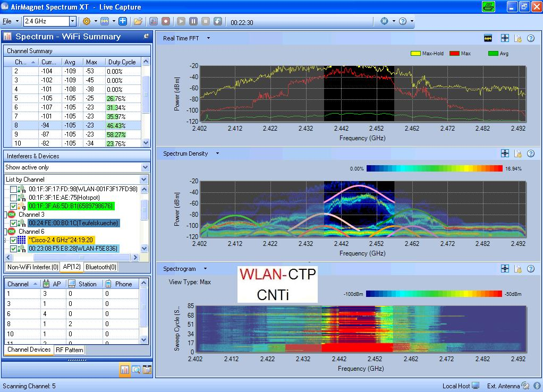Image resolution: width=543 pixels, height=392 pixels.
Task: Click the yellow Max-Hold legend swatch
Action: pos(415,53)
